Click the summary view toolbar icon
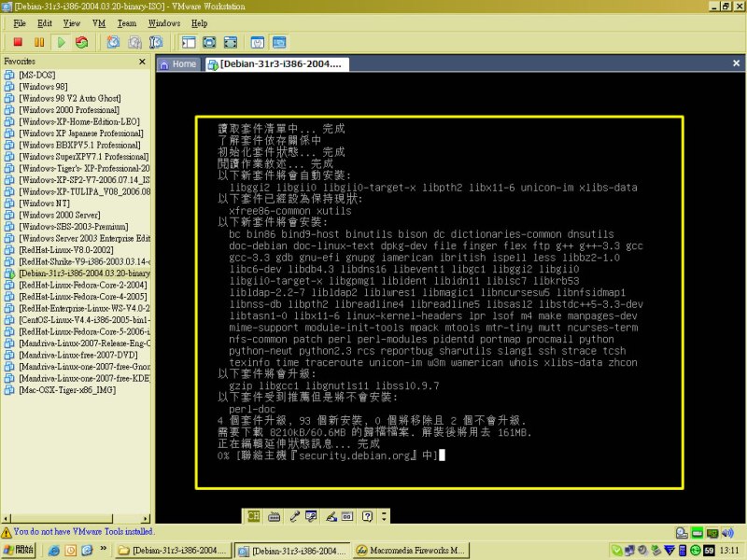The width and height of the screenshot is (747, 560). (x=258, y=42)
